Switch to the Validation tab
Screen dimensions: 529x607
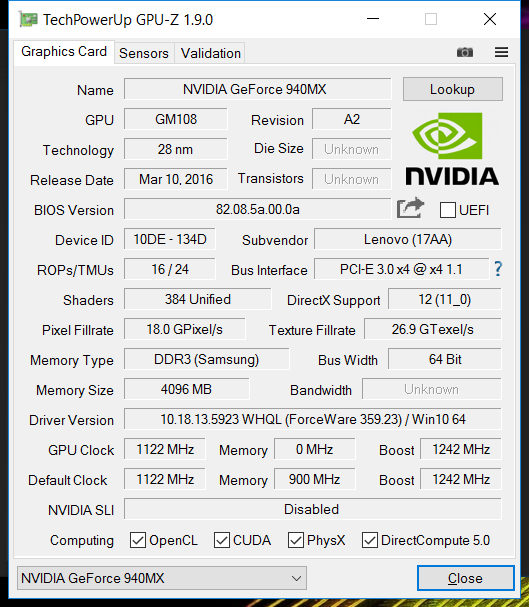pyautogui.click(x=211, y=53)
